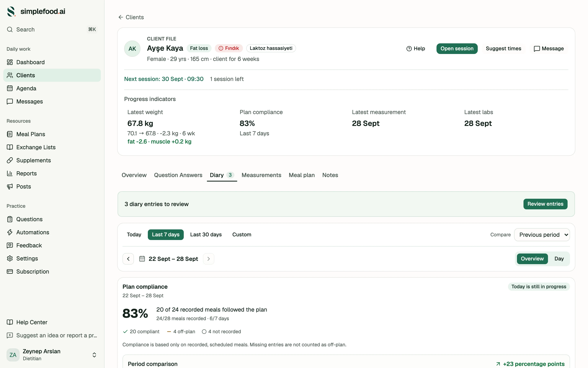Click the AK client avatar

click(x=132, y=49)
